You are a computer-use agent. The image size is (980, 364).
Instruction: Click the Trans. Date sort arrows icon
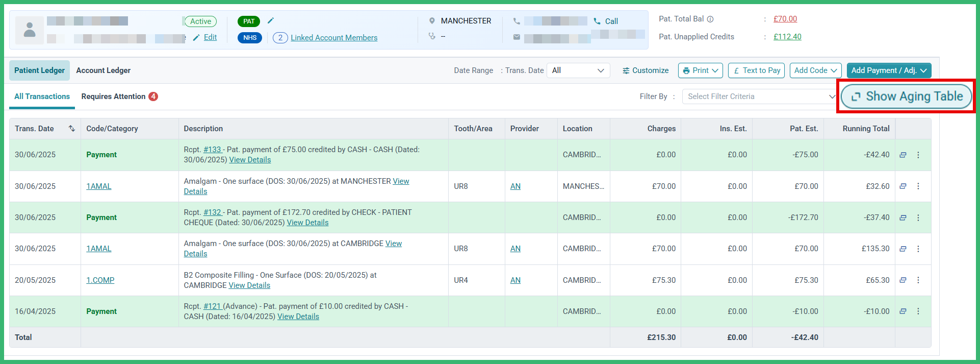72,129
